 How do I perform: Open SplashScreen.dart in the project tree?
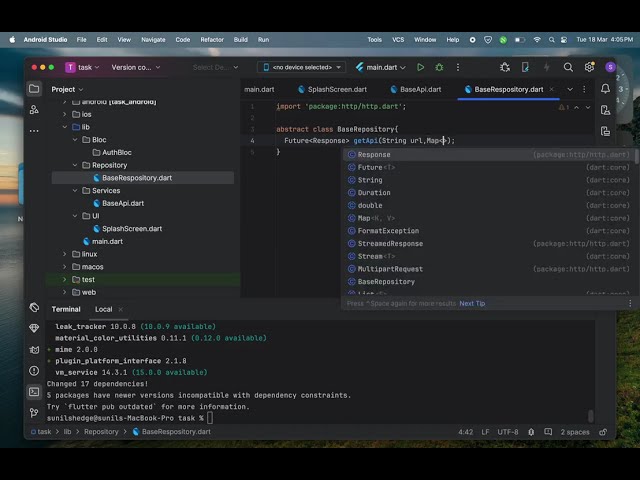pos(132,229)
